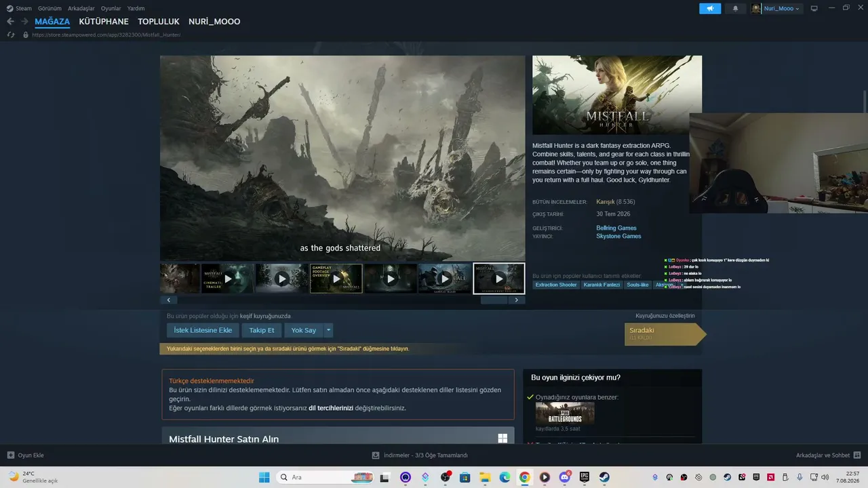The height and width of the screenshot is (488, 868).
Task: Open the PUBG Battlegrounds game image
Action: [565, 413]
